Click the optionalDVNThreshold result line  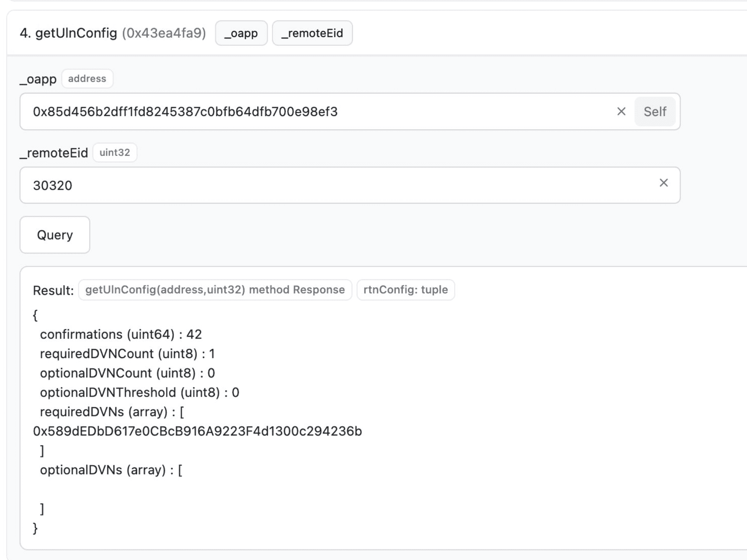pyautogui.click(x=139, y=392)
